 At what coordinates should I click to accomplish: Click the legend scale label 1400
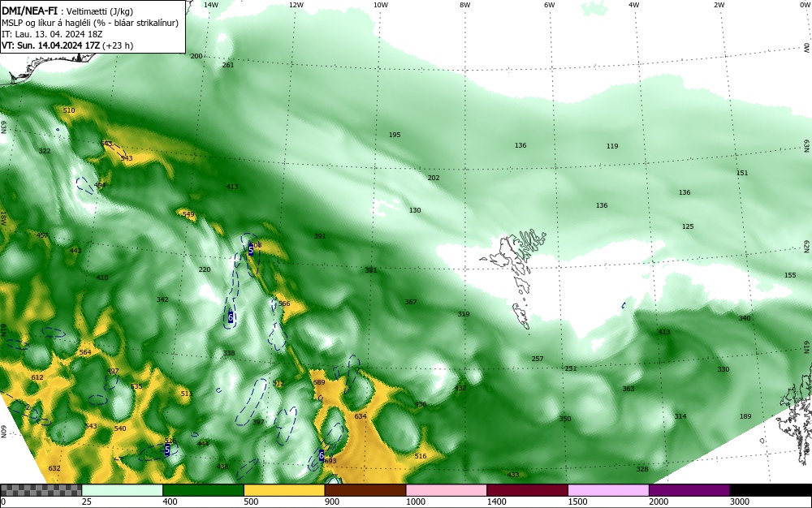tap(496, 502)
